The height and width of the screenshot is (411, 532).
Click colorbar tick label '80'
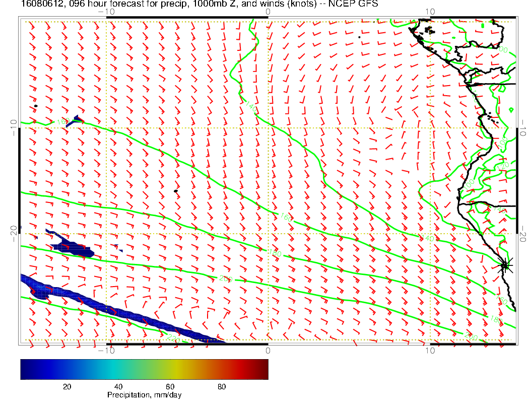pyautogui.click(x=222, y=387)
